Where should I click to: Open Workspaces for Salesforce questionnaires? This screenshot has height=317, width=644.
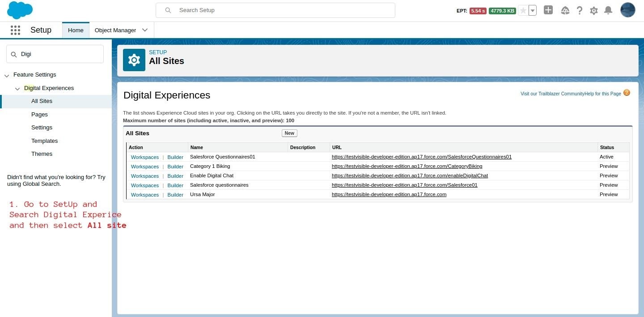point(145,185)
